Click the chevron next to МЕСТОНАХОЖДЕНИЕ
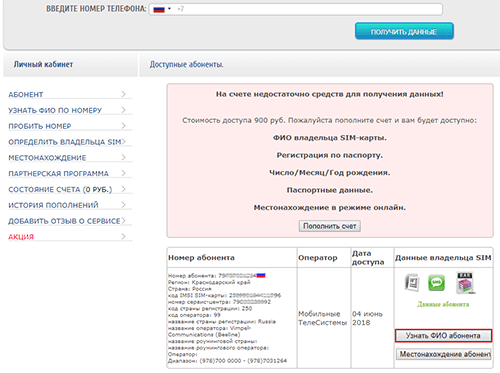The height and width of the screenshot is (373, 500). coord(123,157)
